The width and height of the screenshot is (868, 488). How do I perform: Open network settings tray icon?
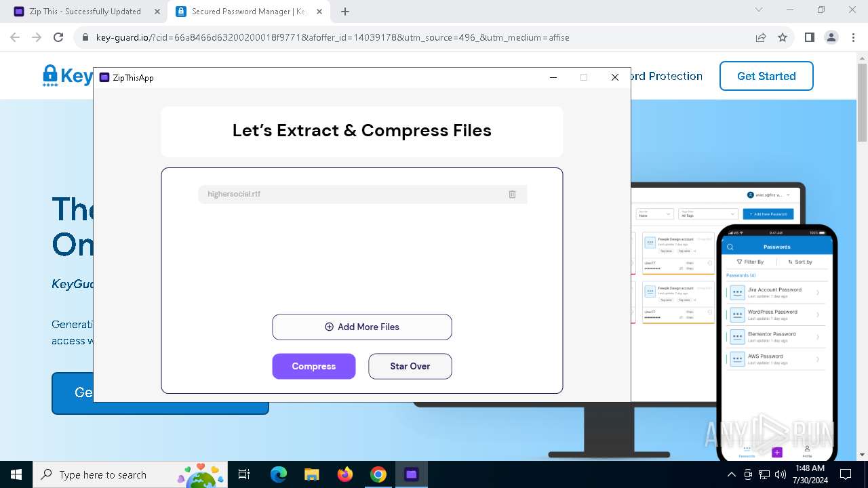coord(764,474)
